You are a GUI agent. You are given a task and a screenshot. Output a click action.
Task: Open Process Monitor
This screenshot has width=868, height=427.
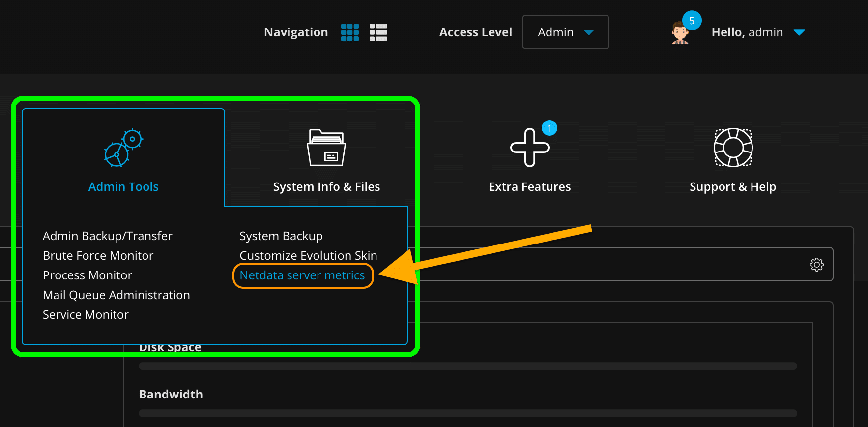87,275
